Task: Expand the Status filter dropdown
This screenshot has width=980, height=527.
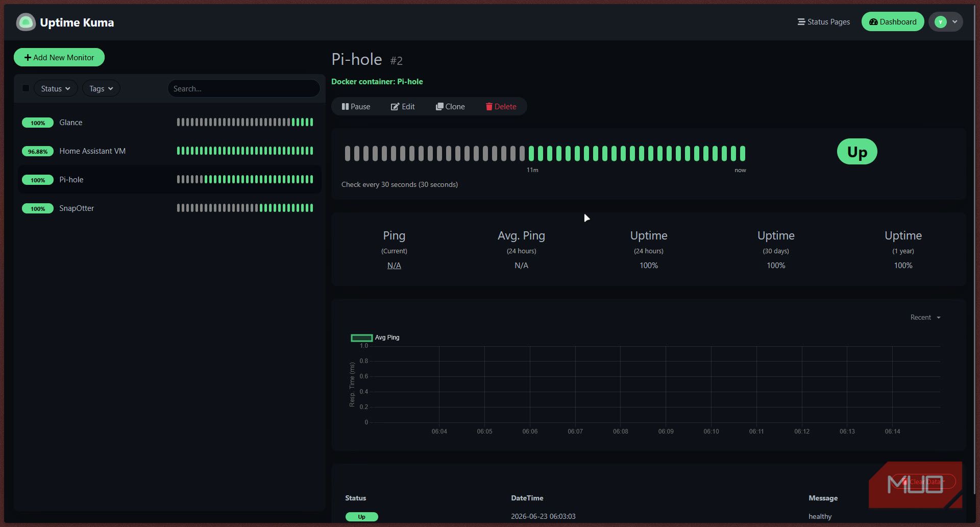Action: [x=56, y=88]
